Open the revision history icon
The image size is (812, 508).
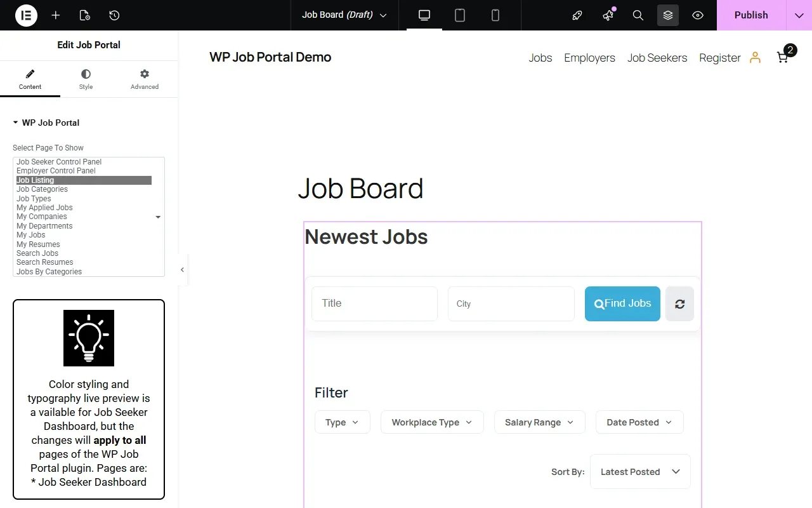pyautogui.click(x=114, y=15)
